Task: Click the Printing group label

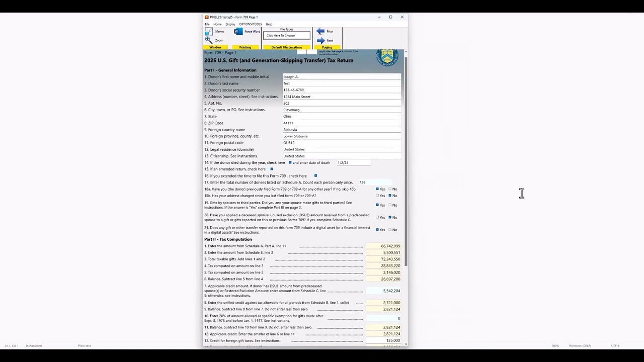Action: 245,47
